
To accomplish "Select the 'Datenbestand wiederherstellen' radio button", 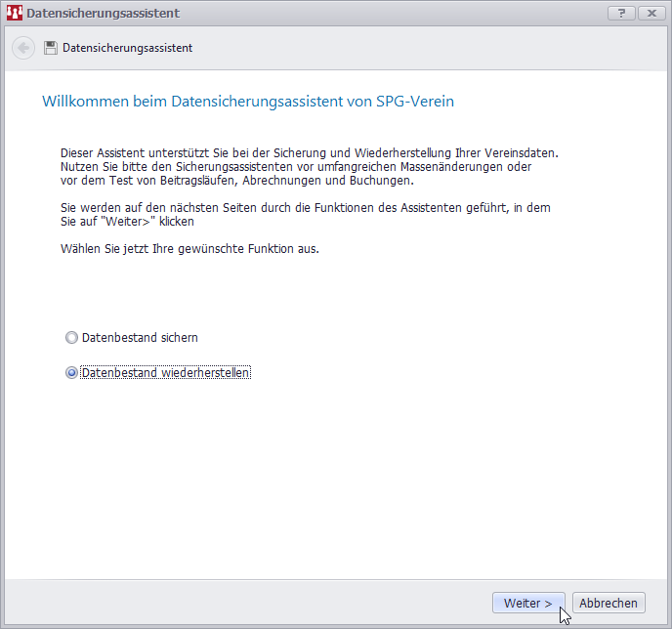I will 71,373.
